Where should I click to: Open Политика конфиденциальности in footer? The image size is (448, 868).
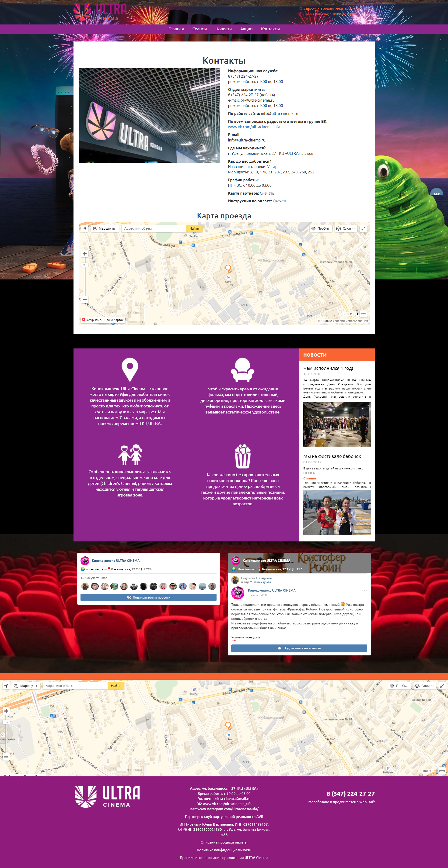[224, 850]
